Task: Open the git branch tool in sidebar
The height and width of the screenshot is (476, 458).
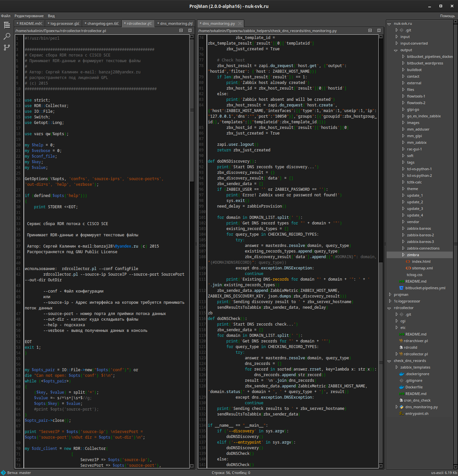Action: tap(7, 48)
